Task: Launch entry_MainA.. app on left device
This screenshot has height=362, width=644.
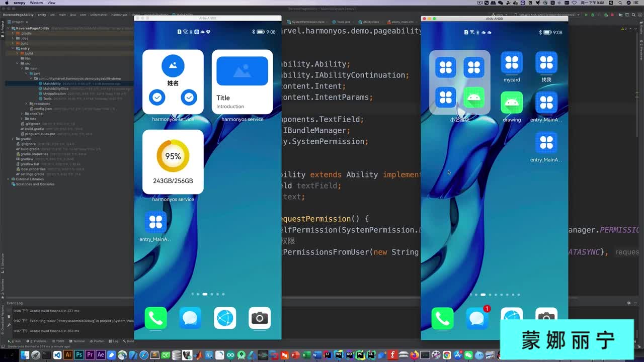Action: (155, 222)
